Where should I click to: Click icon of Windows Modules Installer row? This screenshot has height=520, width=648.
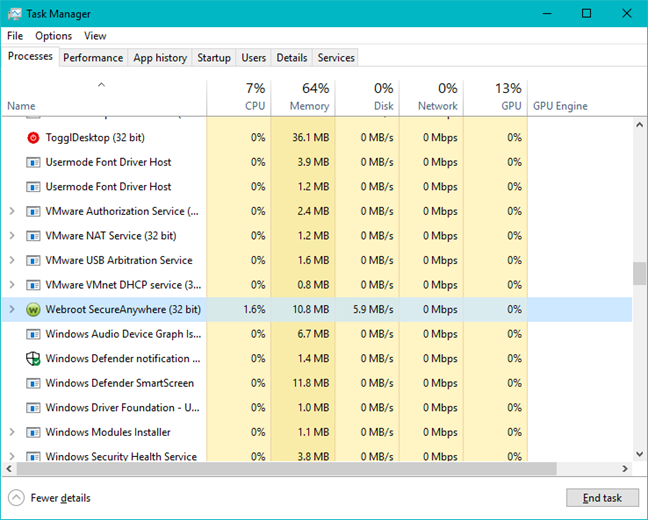coord(33,432)
